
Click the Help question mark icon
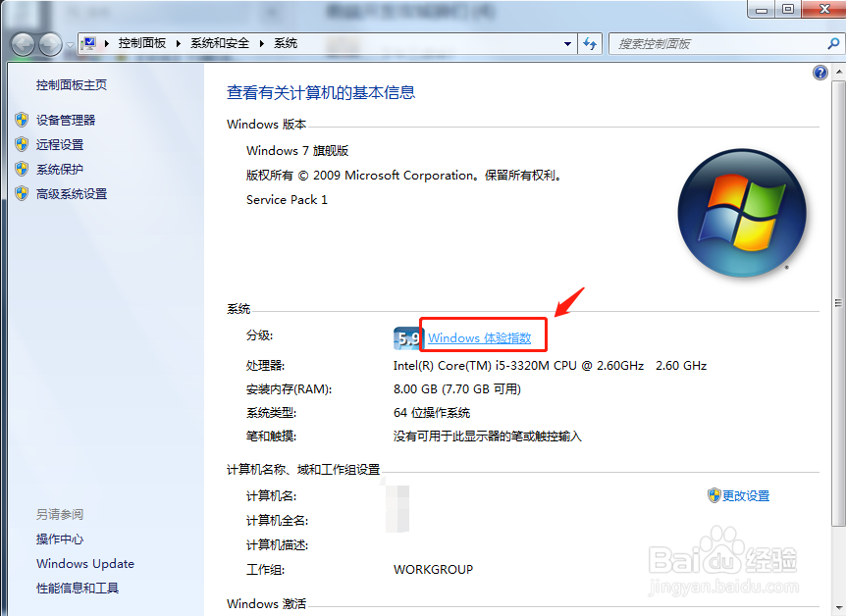pyautogui.click(x=821, y=72)
